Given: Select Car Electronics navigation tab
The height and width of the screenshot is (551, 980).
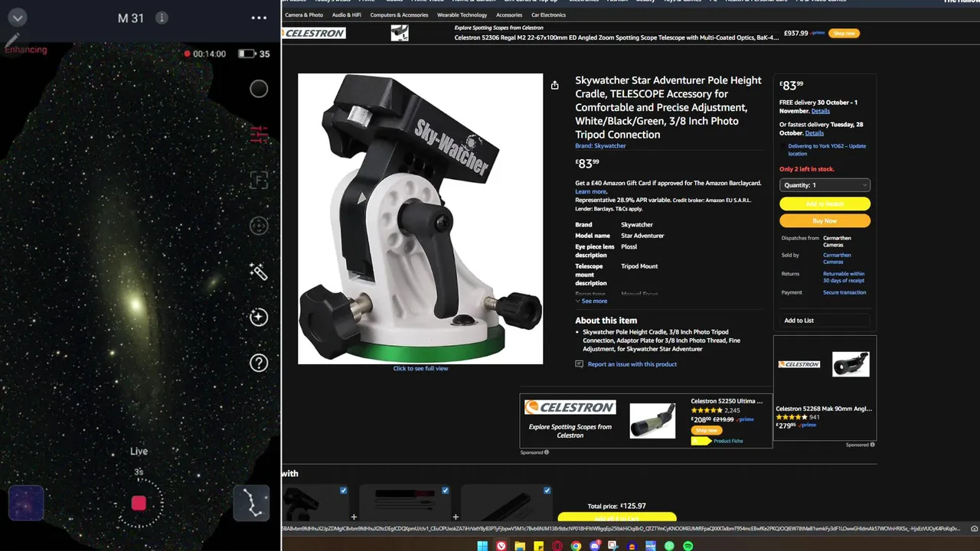Looking at the screenshot, I should (x=548, y=15).
